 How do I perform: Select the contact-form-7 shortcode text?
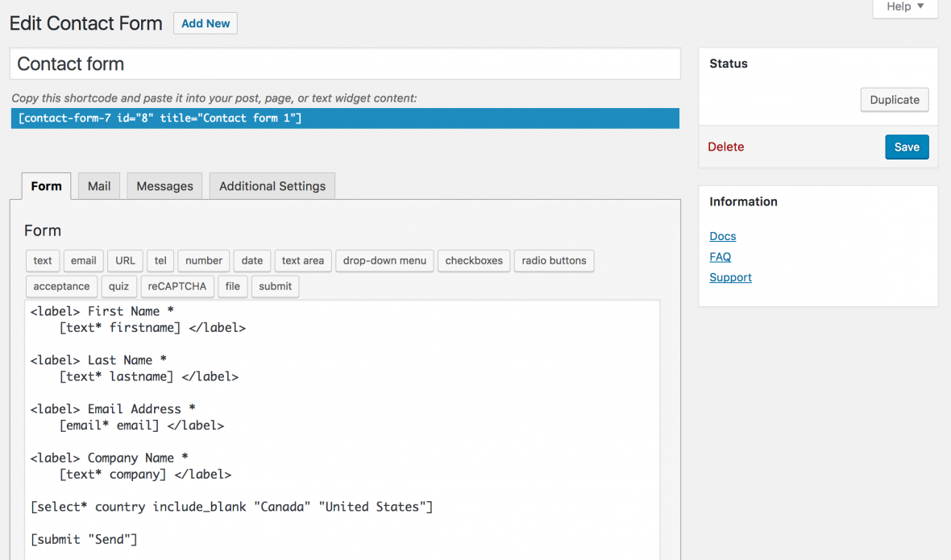coord(345,118)
